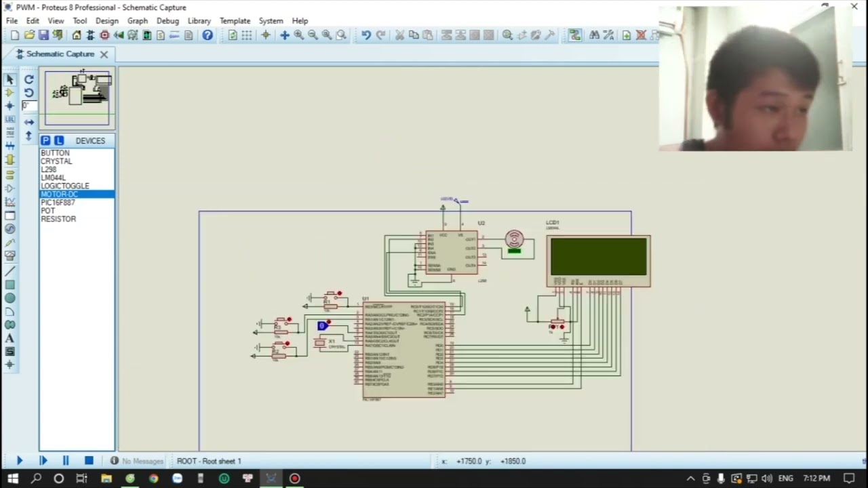Select PIC16F887 in the devices list
The width and height of the screenshot is (868, 488).
[x=77, y=203]
